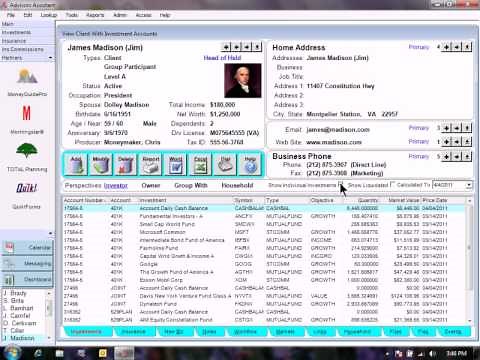Viewport: 480px width, 360px height.
Task: Click the last arrow button in Home Address header
Action: pyautogui.click(x=467, y=47)
